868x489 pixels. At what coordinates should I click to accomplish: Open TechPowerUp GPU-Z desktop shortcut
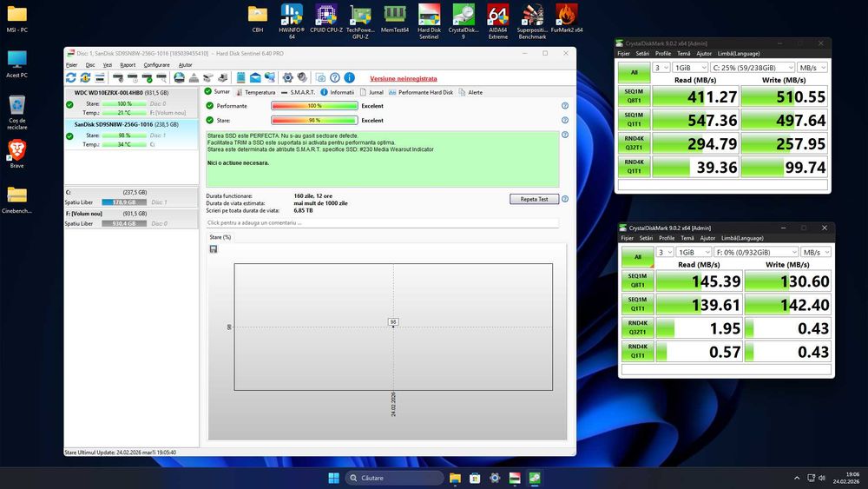coord(360,21)
